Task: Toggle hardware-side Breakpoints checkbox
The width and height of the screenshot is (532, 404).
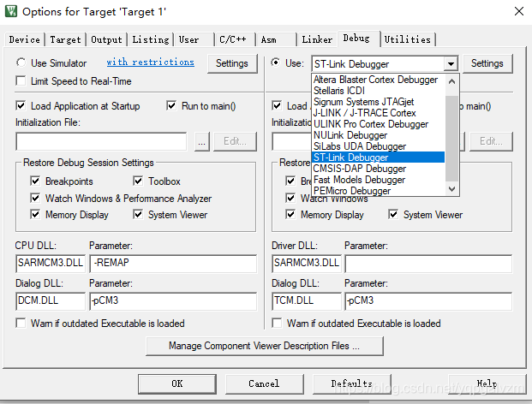Action: (290, 181)
